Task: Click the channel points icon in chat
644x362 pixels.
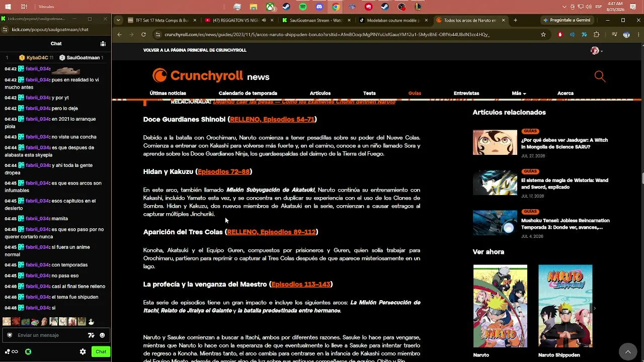Action: 11,352
